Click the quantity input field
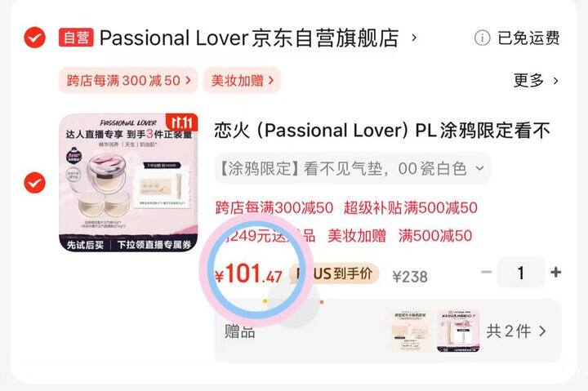 (x=520, y=273)
